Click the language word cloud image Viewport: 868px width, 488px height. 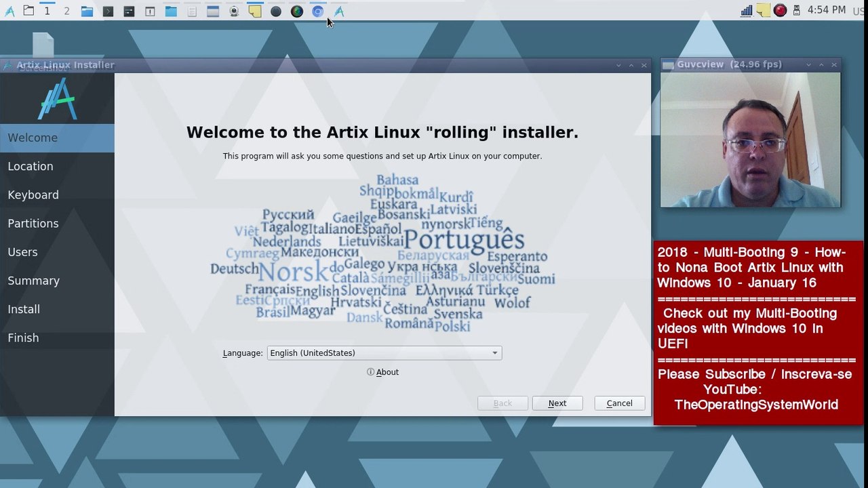[x=383, y=253]
